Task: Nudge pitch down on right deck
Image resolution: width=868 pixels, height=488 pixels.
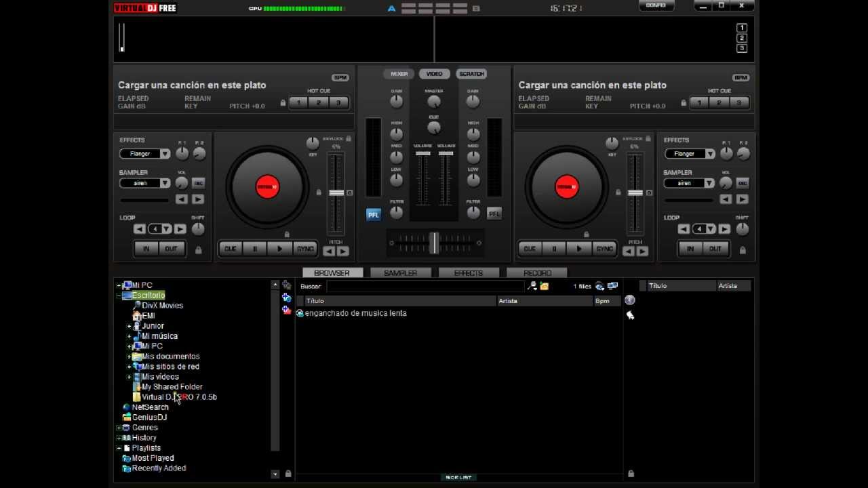Action: pos(629,251)
